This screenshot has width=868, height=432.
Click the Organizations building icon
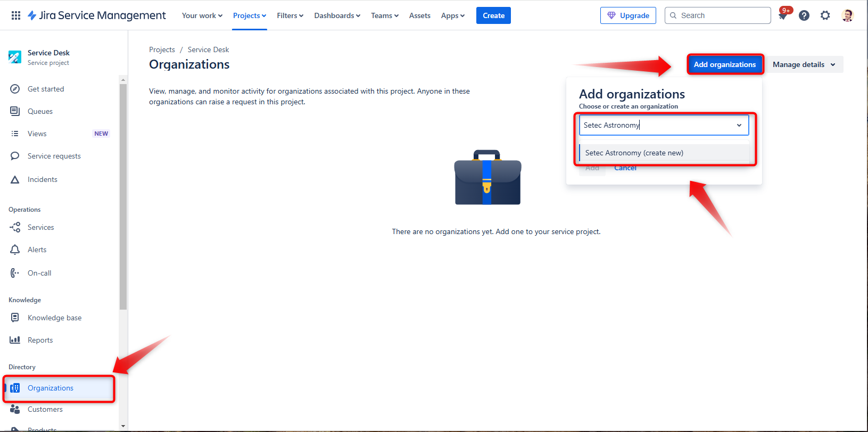point(15,388)
